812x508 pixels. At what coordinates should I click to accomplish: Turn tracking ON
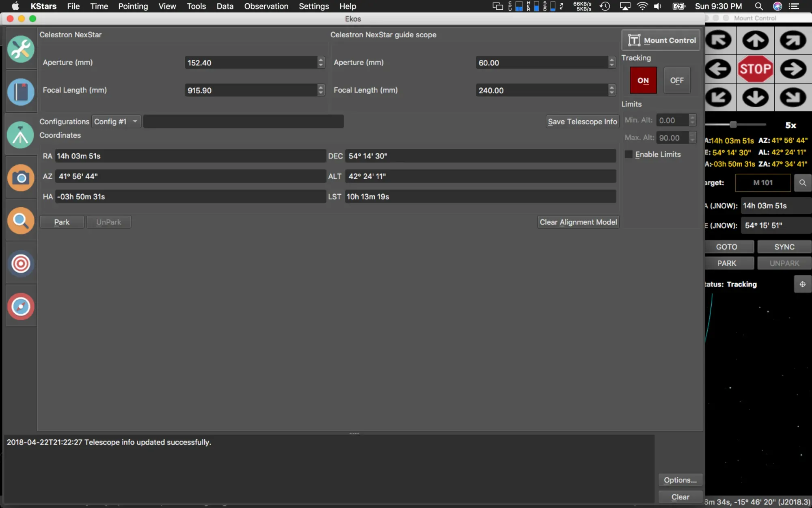point(643,80)
